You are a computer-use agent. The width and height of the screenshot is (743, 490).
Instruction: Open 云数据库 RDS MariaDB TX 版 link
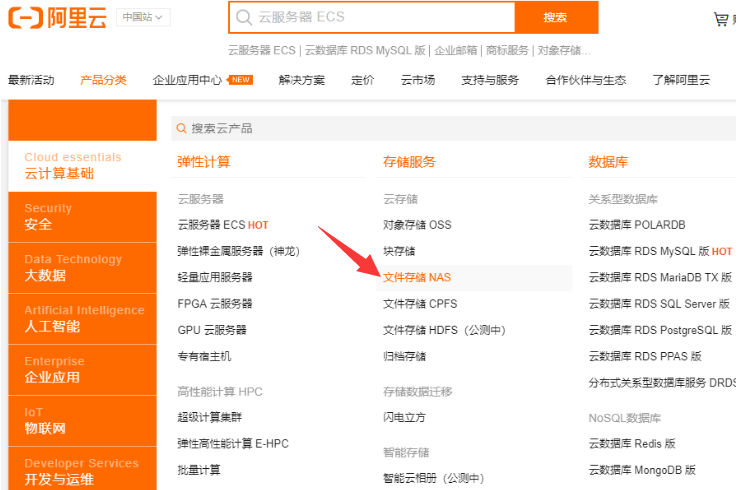661,277
